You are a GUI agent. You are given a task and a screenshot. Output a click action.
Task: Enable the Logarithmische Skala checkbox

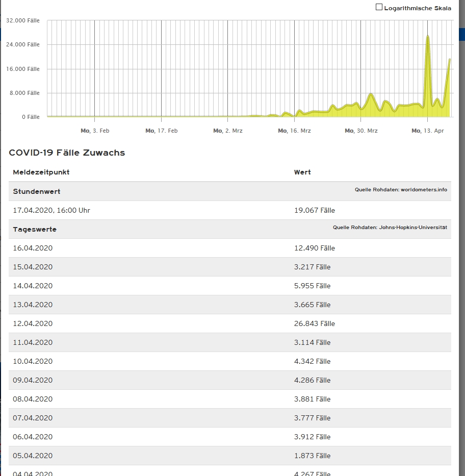click(379, 7)
